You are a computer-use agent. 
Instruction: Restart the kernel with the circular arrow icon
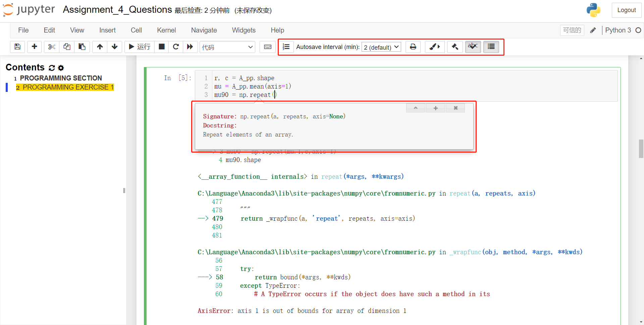[x=176, y=47]
